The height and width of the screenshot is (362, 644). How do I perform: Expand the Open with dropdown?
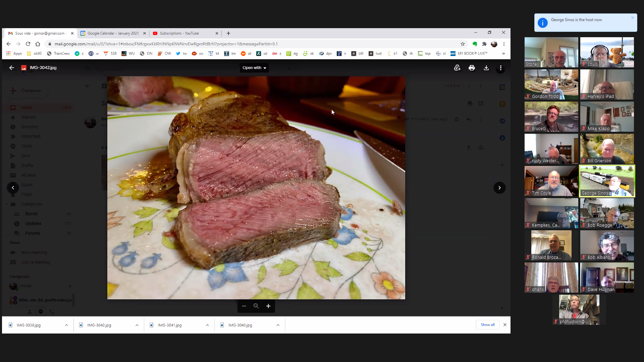click(x=254, y=68)
